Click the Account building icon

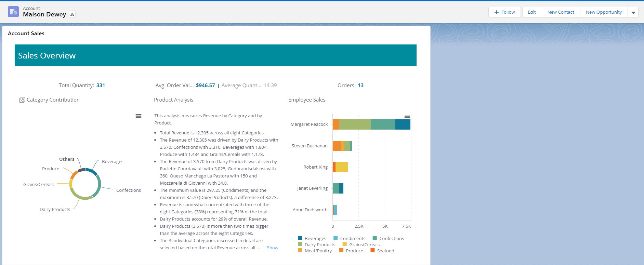pos(13,12)
